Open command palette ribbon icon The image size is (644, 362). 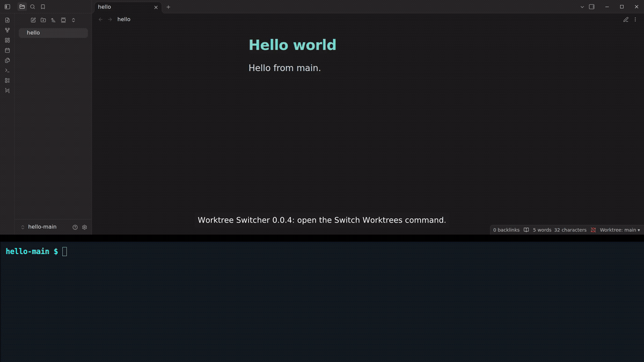click(7, 70)
